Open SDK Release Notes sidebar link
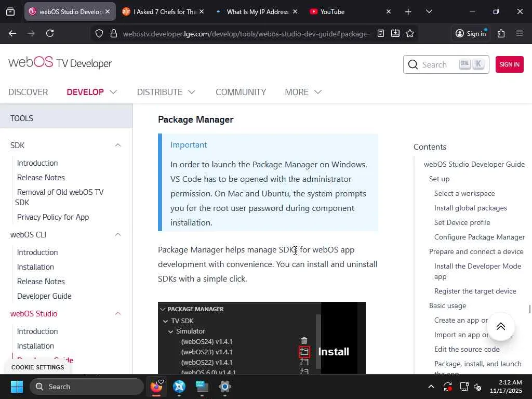Screen dimensions: 532x399 [x=41, y=178]
